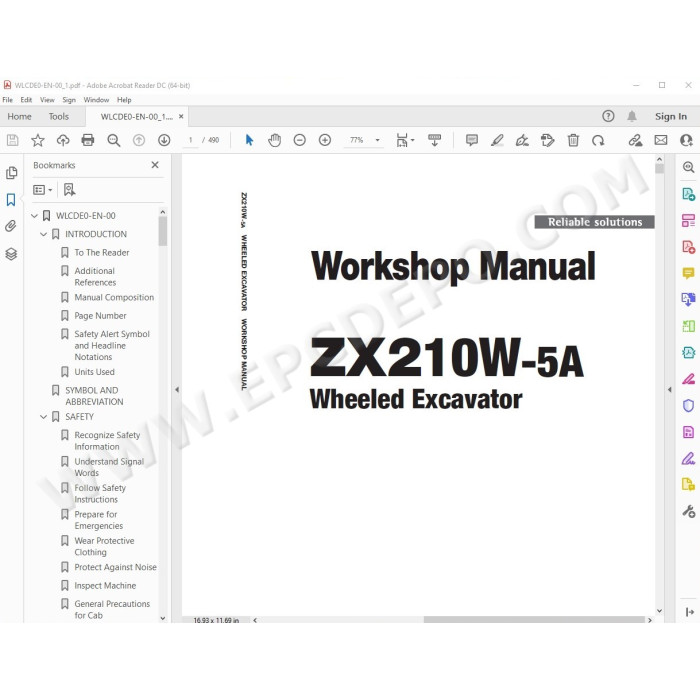The image size is (700, 700).
Task: Rotate the page view
Action: point(598,140)
